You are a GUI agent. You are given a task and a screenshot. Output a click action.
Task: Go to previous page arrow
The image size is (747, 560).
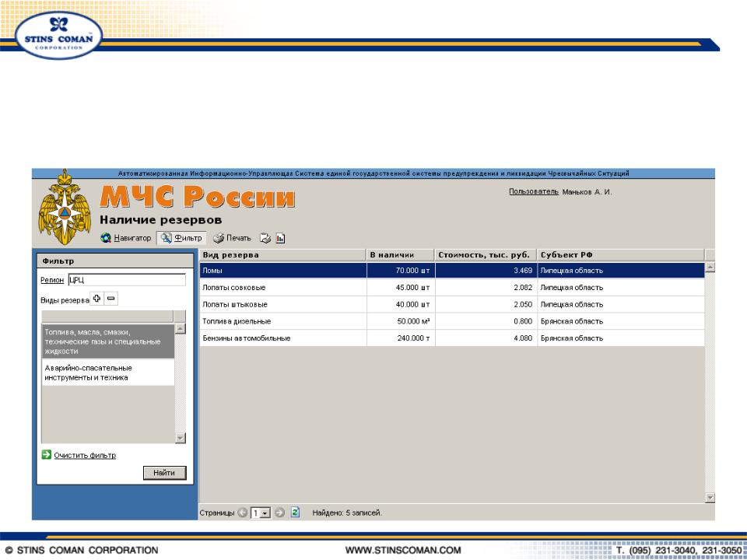(x=243, y=513)
